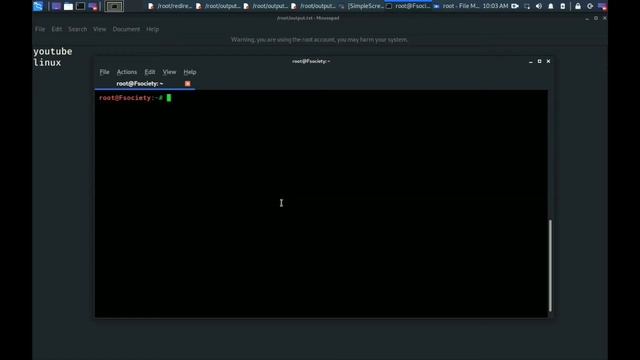Click the power manager battery tray icon
Screen dimensions: 640x360
coord(563,6)
